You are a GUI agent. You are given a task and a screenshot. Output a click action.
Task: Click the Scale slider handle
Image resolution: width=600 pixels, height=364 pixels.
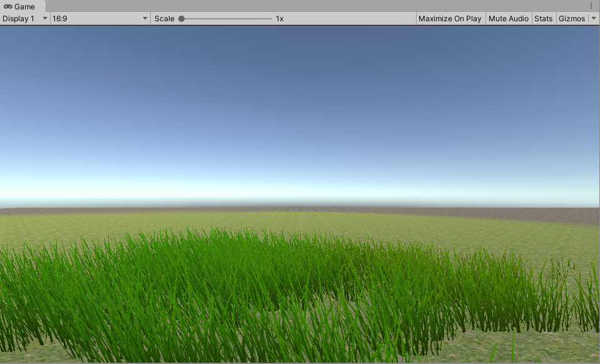(x=182, y=18)
